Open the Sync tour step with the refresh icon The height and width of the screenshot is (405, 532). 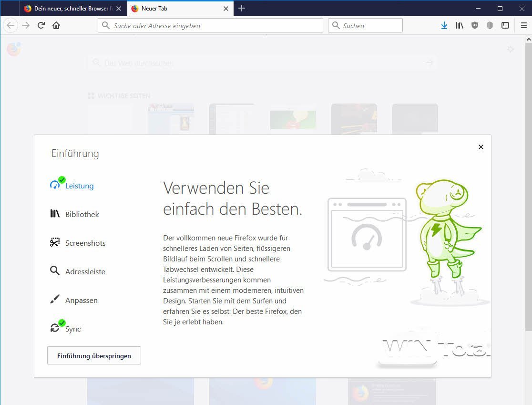click(x=54, y=328)
